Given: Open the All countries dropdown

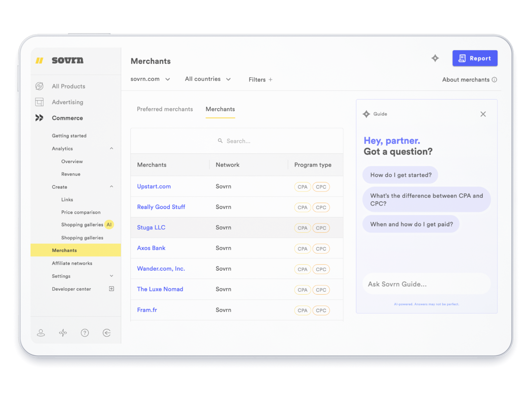Looking at the screenshot, I should tap(207, 79).
